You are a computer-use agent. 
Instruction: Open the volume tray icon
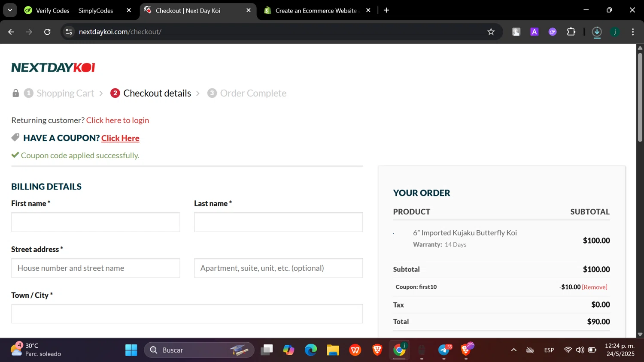pyautogui.click(x=580, y=350)
